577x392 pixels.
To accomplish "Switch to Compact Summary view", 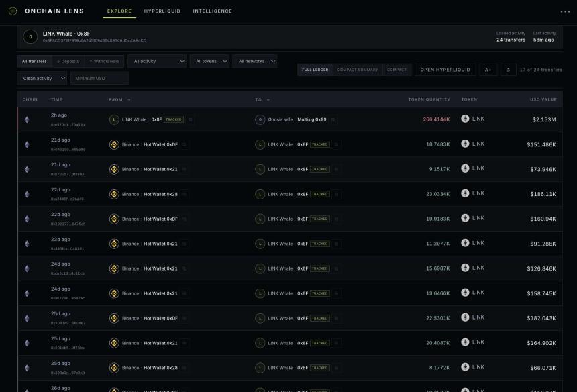I will (x=358, y=70).
